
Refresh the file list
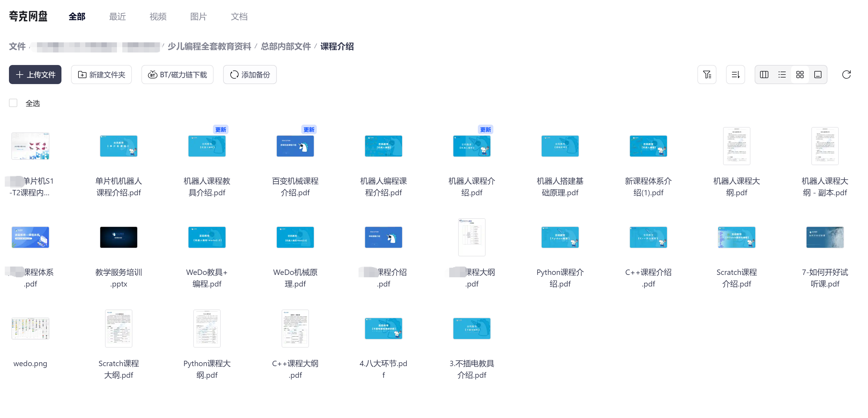846,75
